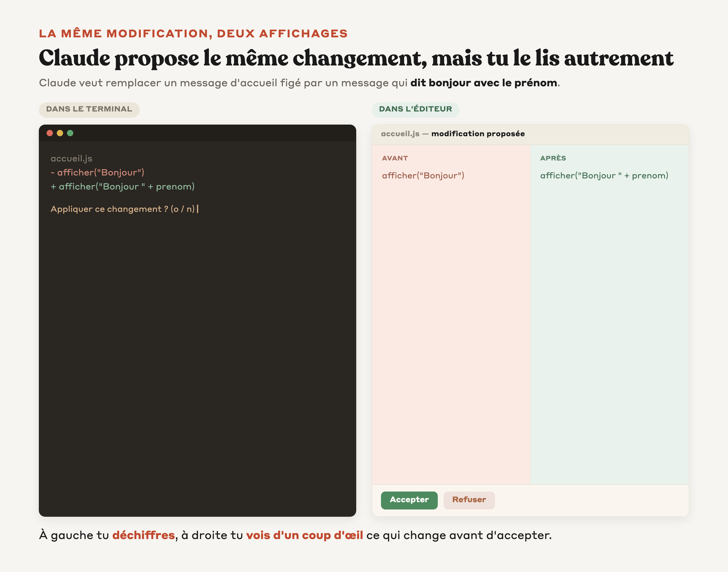Click the yellow terminal window dot
Screen dimensions: 728x572
pyautogui.click(x=60, y=133)
